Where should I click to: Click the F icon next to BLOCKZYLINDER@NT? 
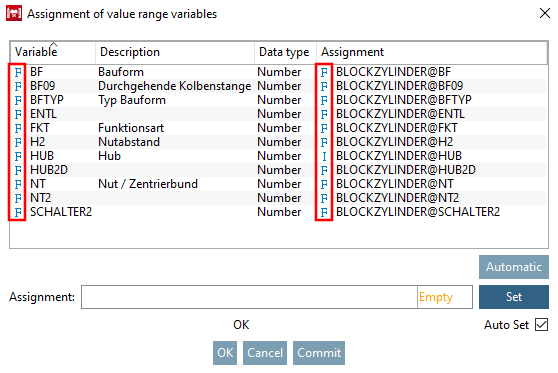(324, 184)
